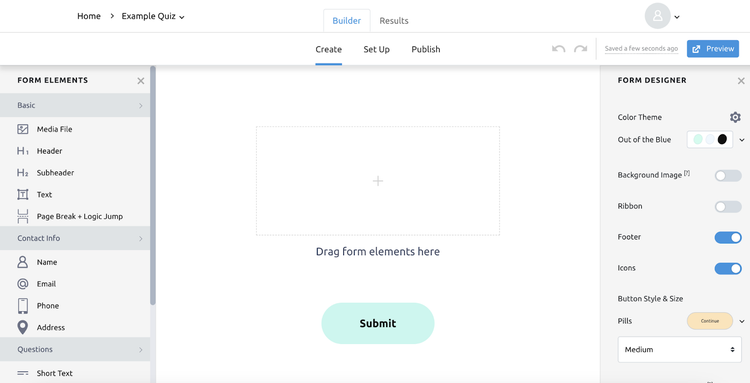Select the Header H1 icon

click(22, 151)
